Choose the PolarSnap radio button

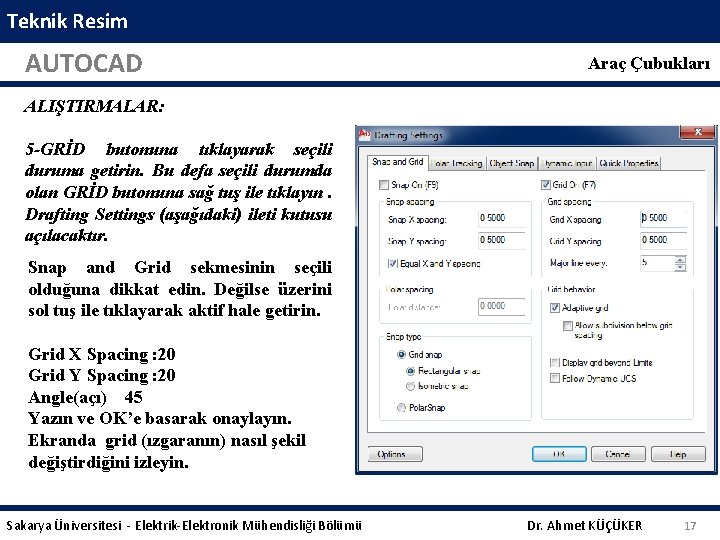point(401,407)
